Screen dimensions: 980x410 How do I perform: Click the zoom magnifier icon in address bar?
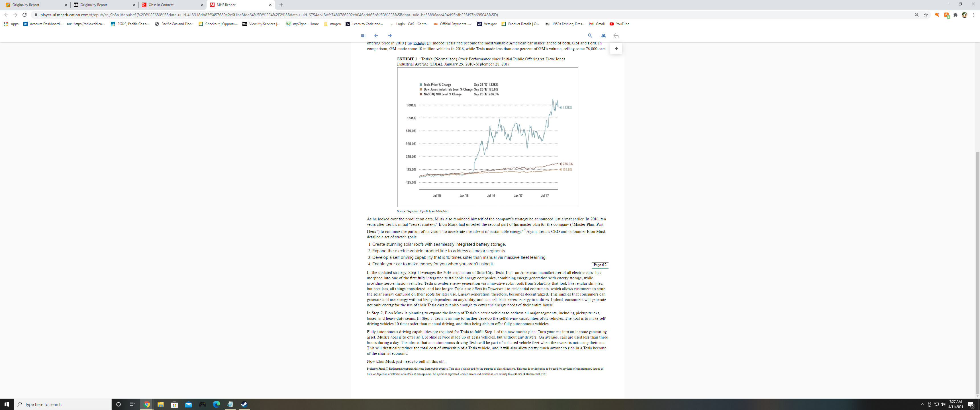(x=916, y=15)
